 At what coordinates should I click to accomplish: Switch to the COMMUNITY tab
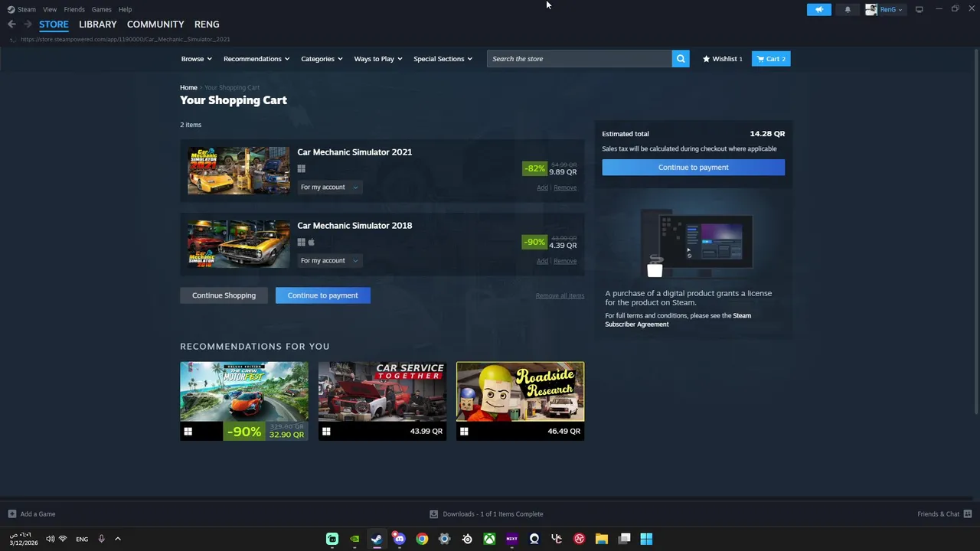point(155,24)
